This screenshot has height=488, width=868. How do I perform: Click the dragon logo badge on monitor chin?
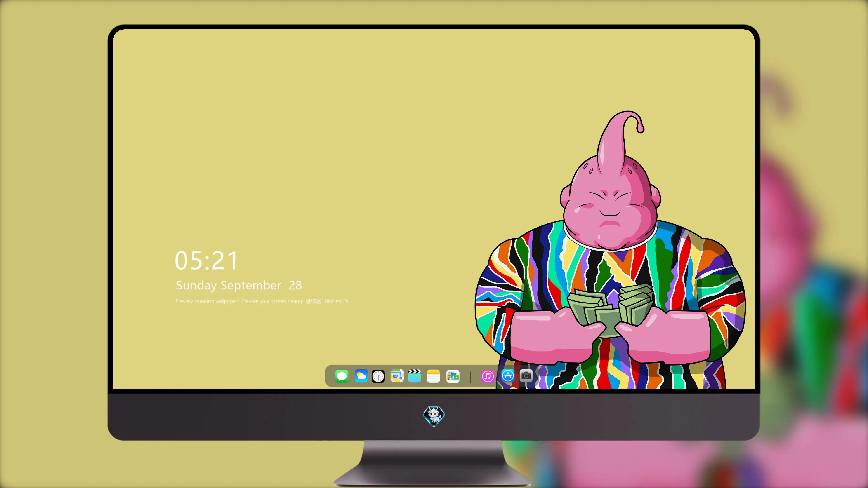coord(434,416)
